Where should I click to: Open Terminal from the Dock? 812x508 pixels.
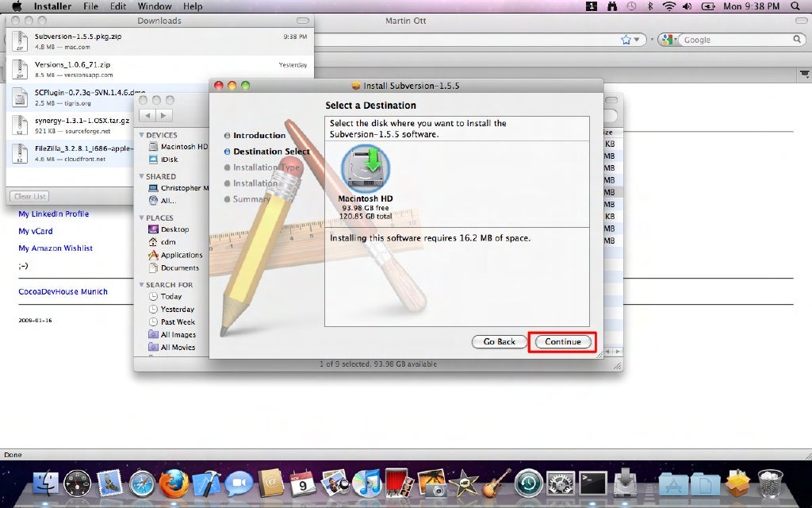(592, 483)
